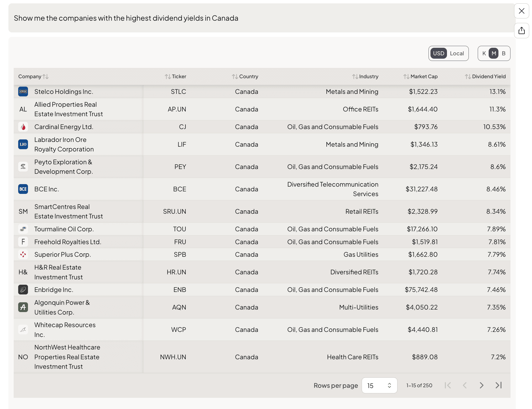Go to the previous page of results
This screenshot has width=532, height=409.
pos(465,386)
